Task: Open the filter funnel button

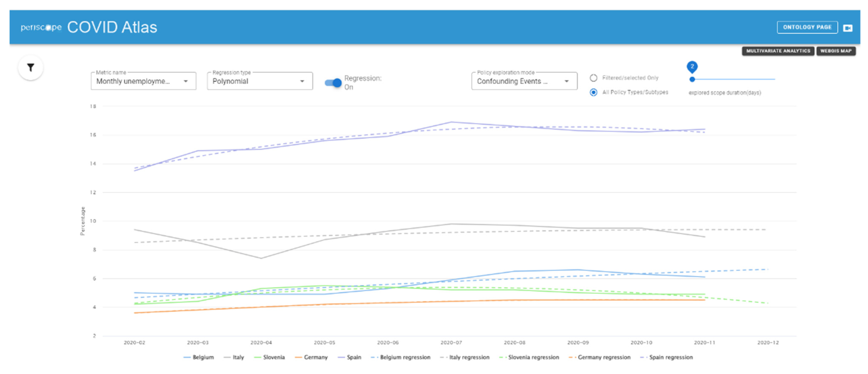Action: [x=31, y=68]
